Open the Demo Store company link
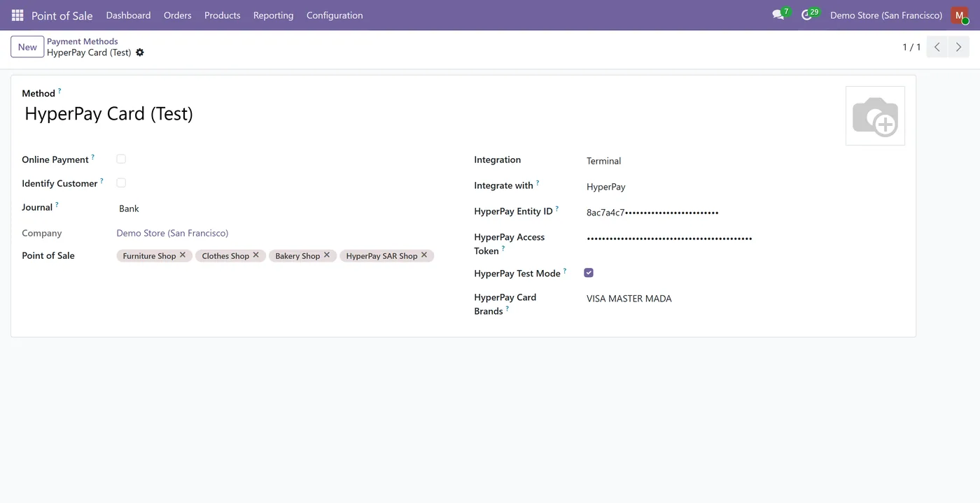The width and height of the screenshot is (980, 503). (x=172, y=233)
